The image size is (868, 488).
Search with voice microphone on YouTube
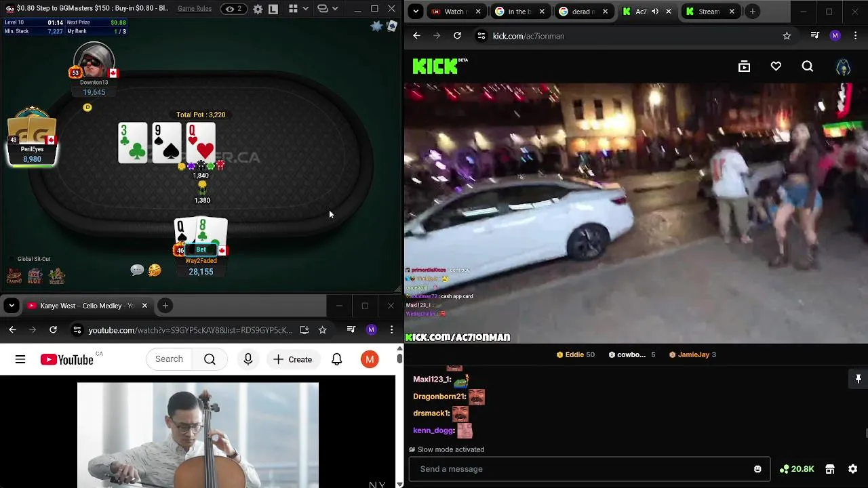tap(248, 359)
